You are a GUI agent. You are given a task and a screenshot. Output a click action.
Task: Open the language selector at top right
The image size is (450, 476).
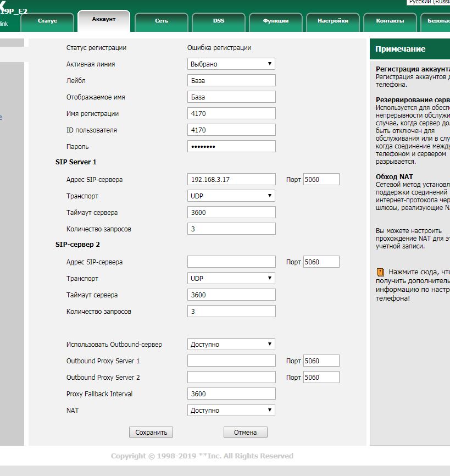[x=428, y=2]
